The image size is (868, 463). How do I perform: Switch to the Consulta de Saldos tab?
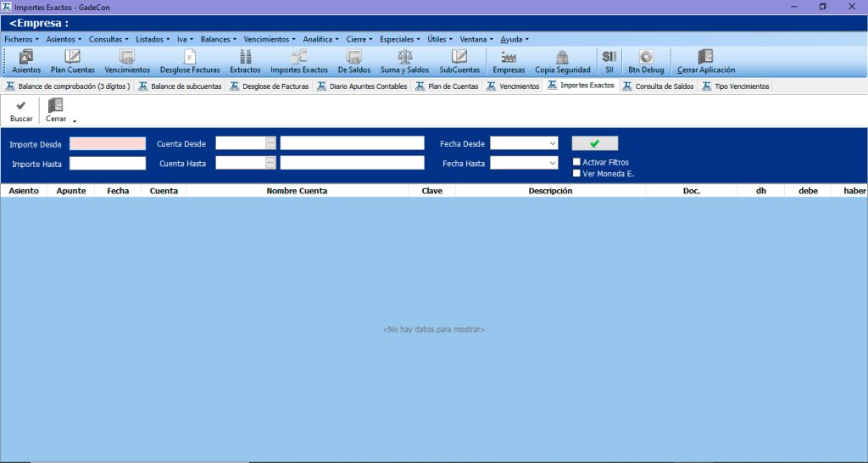[x=659, y=86]
